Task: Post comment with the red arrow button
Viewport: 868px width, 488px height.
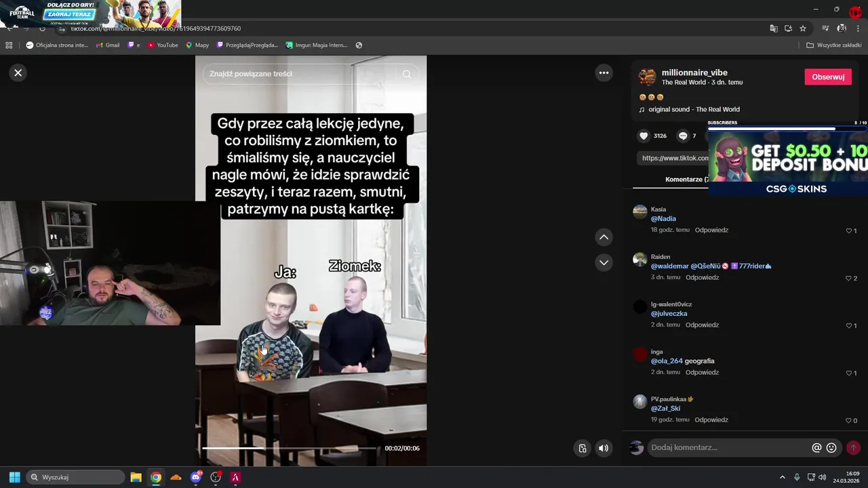Action: (x=853, y=448)
